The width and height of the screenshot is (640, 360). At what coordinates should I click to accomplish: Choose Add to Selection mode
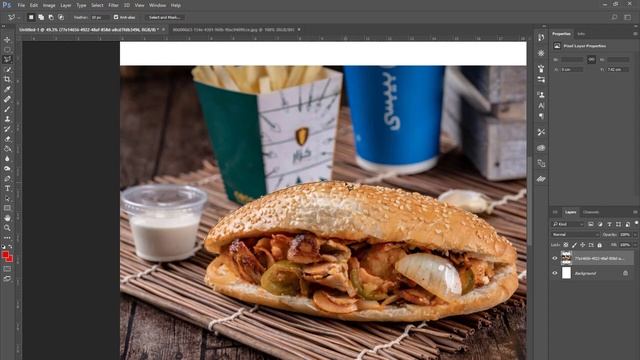click(x=41, y=17)
